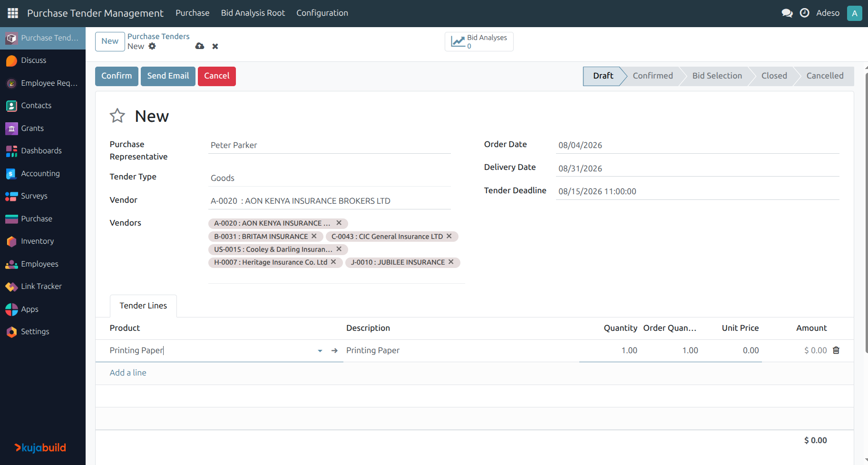Open Purchase app in sidebar
The width and height of the screenshot is (868, 465).
point(43,219)
